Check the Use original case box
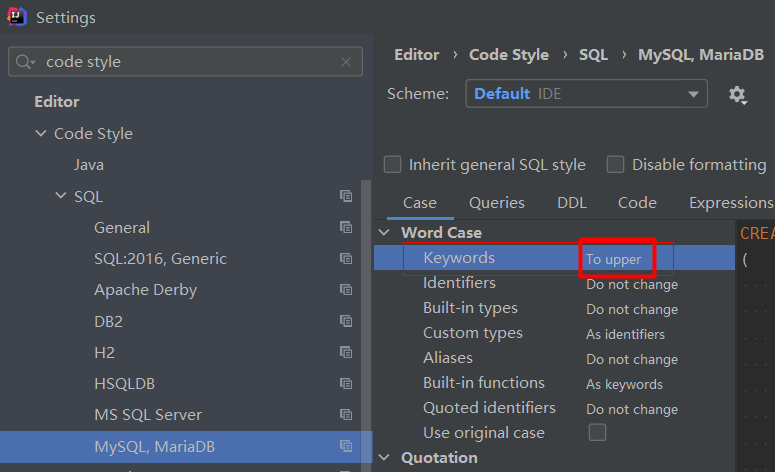 tap(597, 432)
